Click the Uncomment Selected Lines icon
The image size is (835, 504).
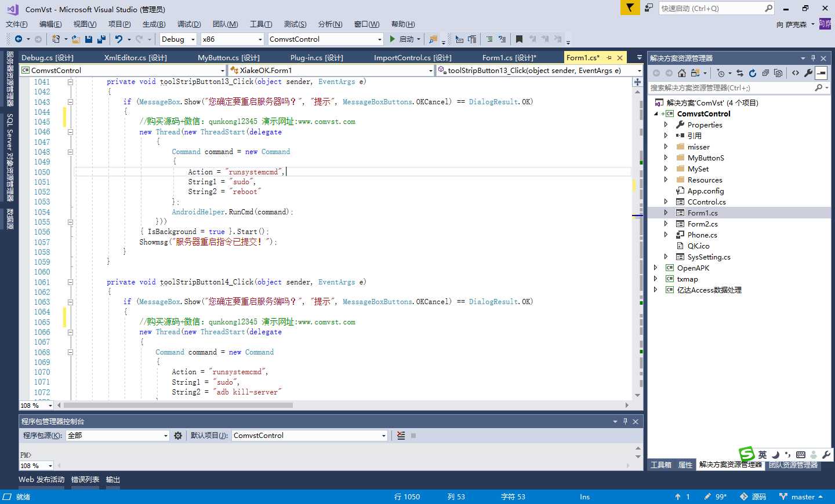point(502,39)
